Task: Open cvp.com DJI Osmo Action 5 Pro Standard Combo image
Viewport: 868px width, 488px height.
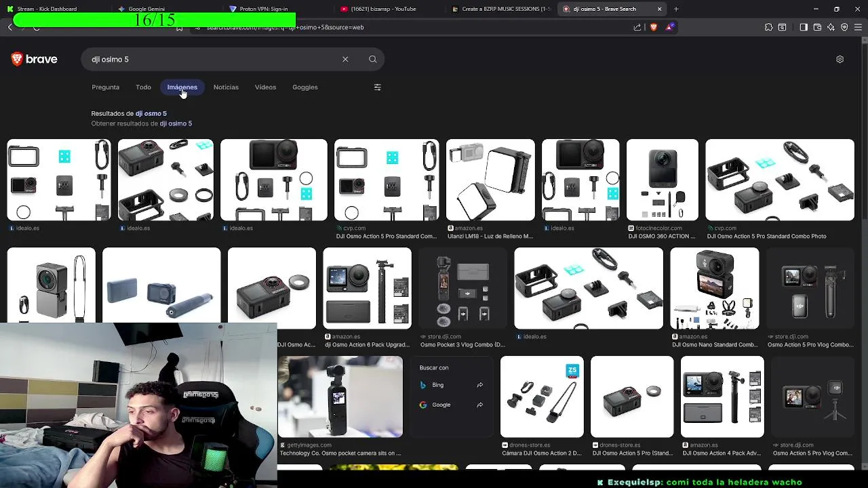Action: coord(386,180)
